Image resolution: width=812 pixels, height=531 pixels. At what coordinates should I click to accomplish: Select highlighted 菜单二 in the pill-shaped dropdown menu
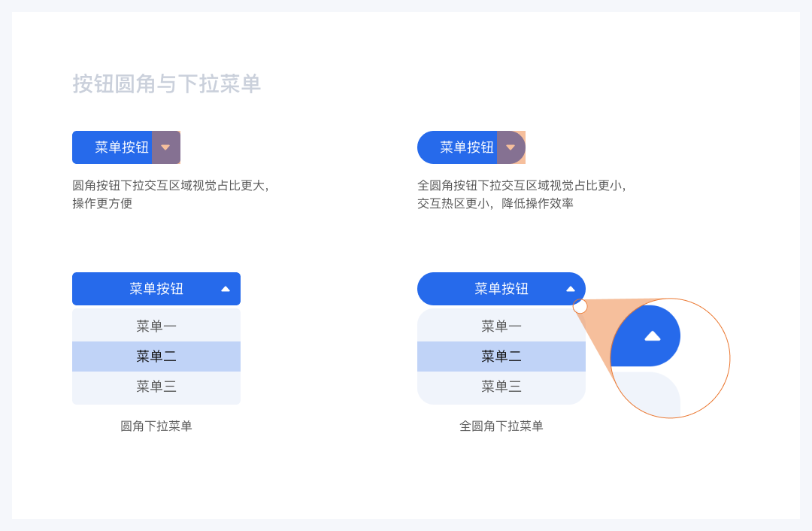(x=501, y=357)
